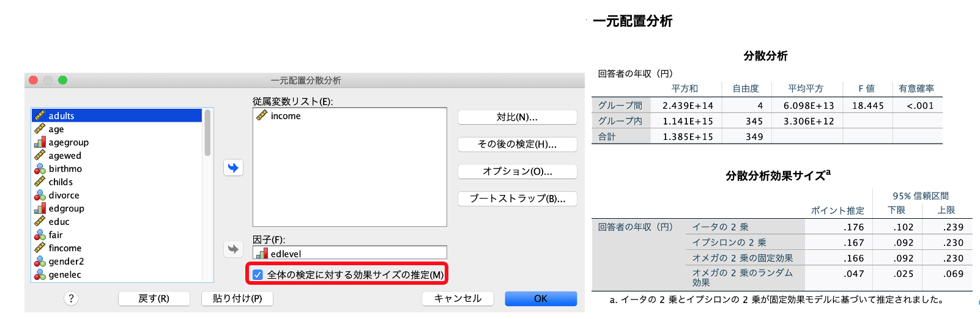Click the F value 18.445 cell
This screenshot has width=980, height=319.
pos(867,105)
